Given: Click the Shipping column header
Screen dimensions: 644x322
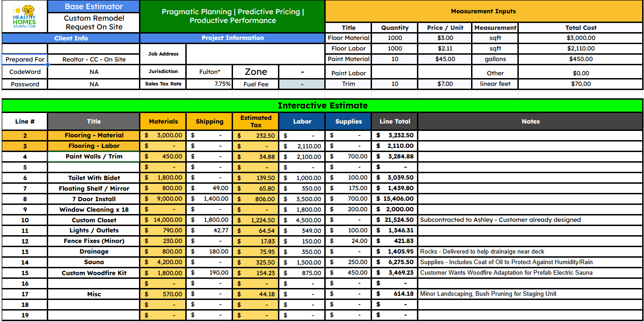Looking at the screenshot, I should (210, 121).
